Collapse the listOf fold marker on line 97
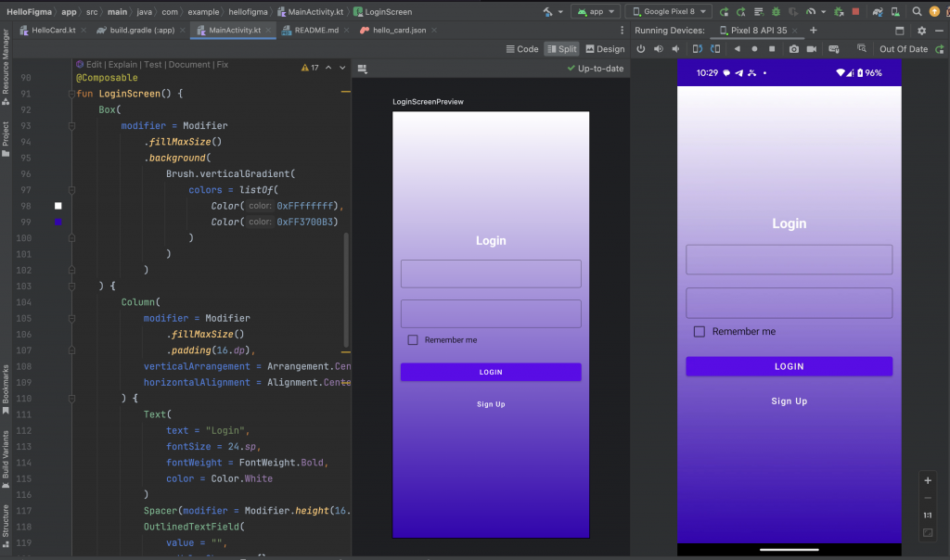Screen dimensions: 950x560 coord(71,190)
